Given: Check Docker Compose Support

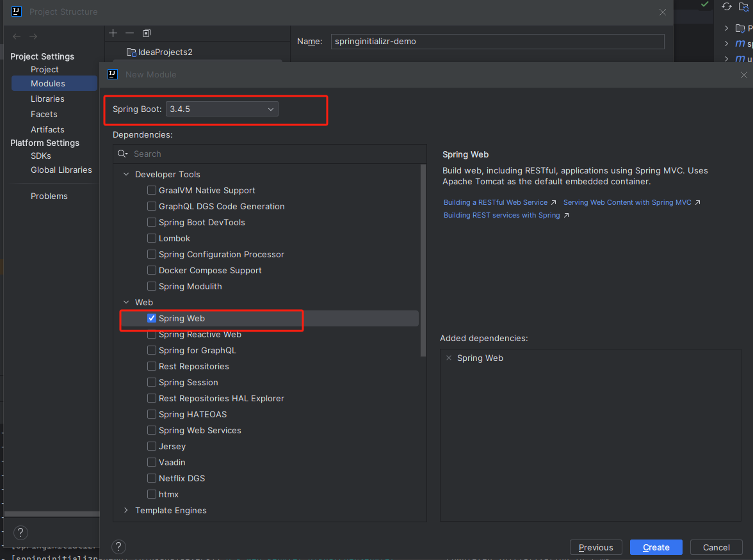Looking at the screenshot, I should (x=152, y=270).
